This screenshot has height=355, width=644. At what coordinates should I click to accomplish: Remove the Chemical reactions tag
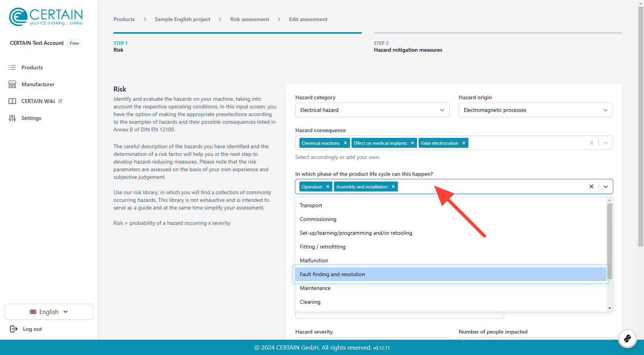coord(345,143)
